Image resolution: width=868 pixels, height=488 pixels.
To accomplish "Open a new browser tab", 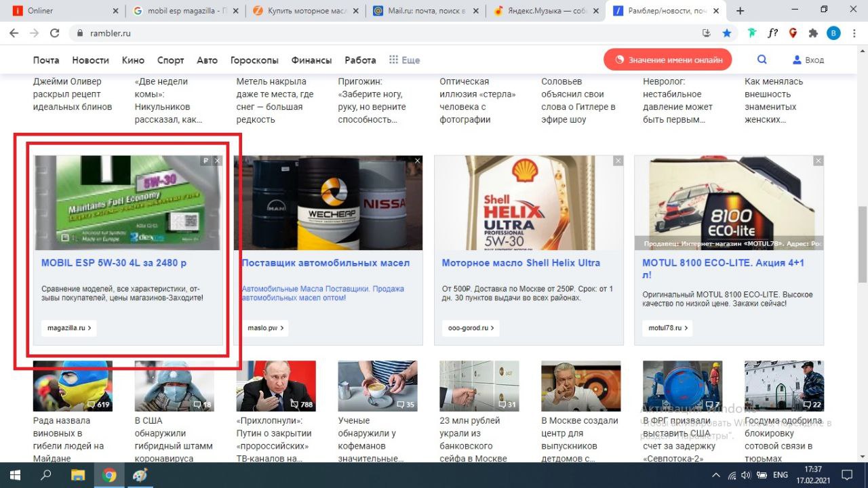I will 740,11.
